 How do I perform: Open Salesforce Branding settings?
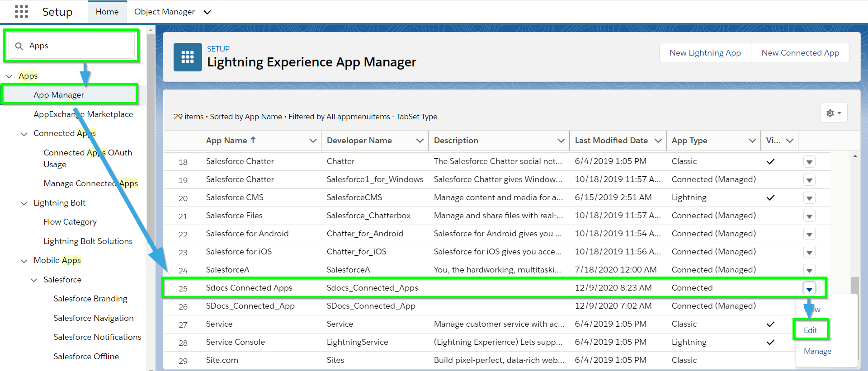pyautogui.click(x=90, y=299)
